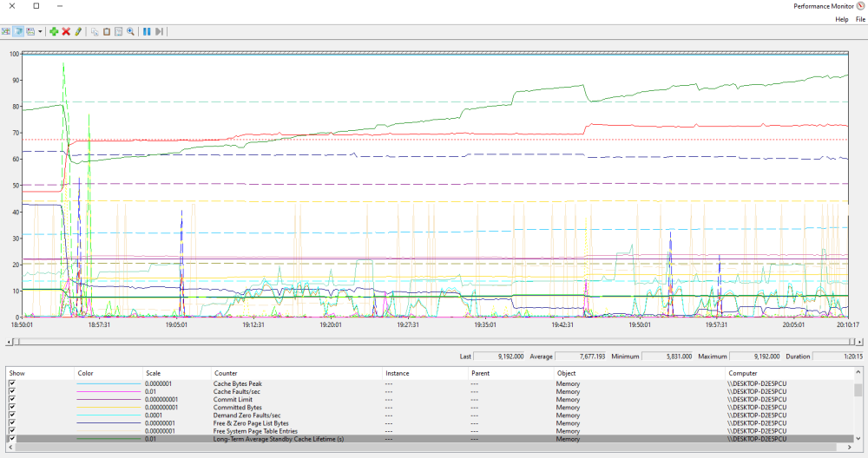Screen dimensions: 868x458
Task: Uncheck Show for Long-Term Average Standby Cache Lifetime
Action: 12,439
